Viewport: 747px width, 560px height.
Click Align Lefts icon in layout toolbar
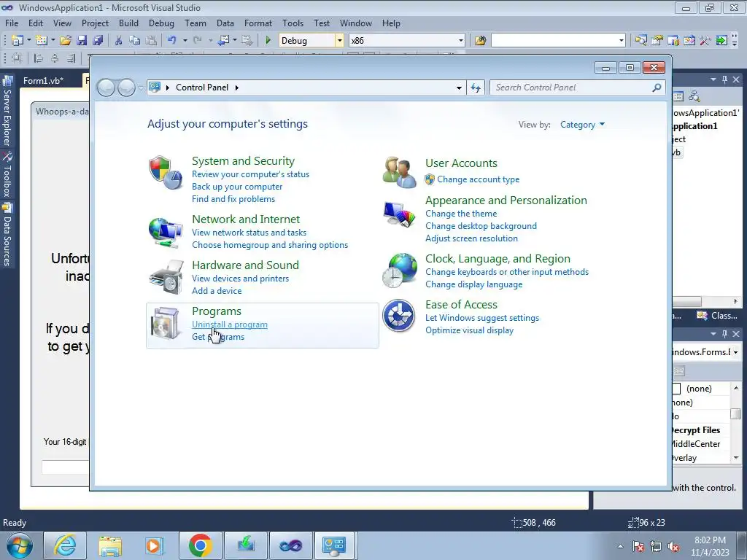click(x=38, y=58)
